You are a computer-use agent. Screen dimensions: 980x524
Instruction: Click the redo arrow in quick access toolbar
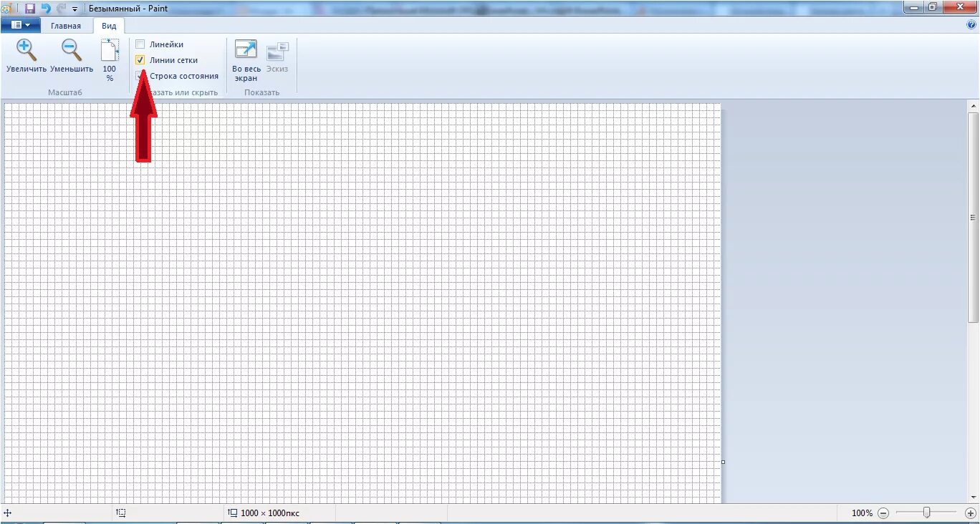[61, 9]
